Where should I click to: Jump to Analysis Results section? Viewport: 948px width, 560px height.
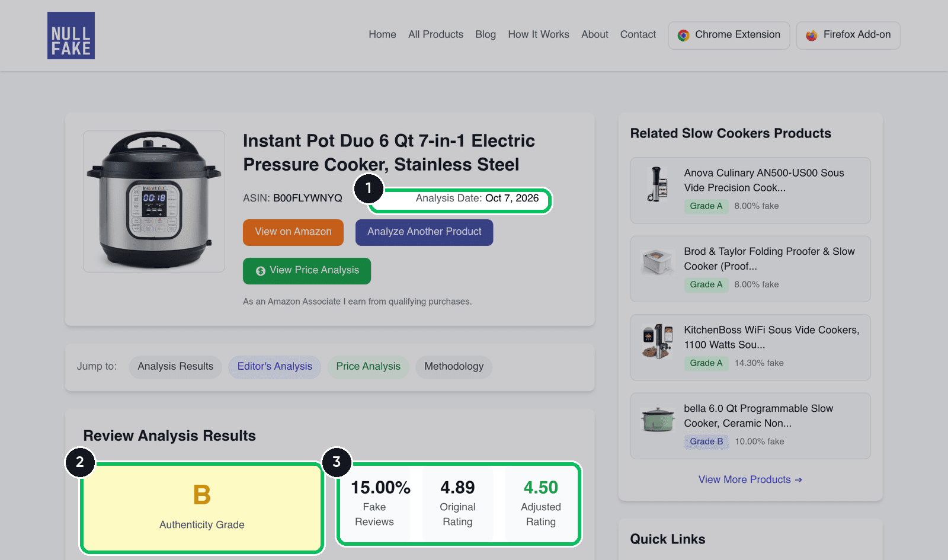(175, 367)
